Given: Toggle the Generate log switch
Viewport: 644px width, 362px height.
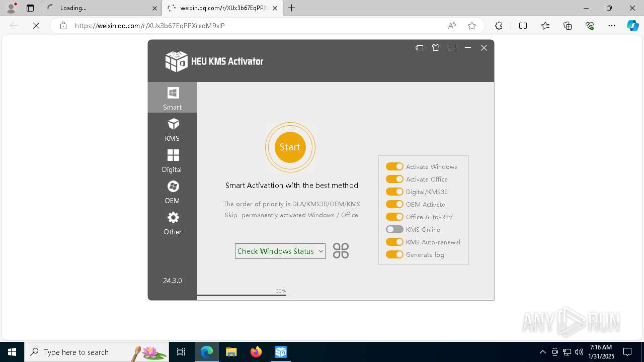Looking at the screenshot, I should [394, 254].
